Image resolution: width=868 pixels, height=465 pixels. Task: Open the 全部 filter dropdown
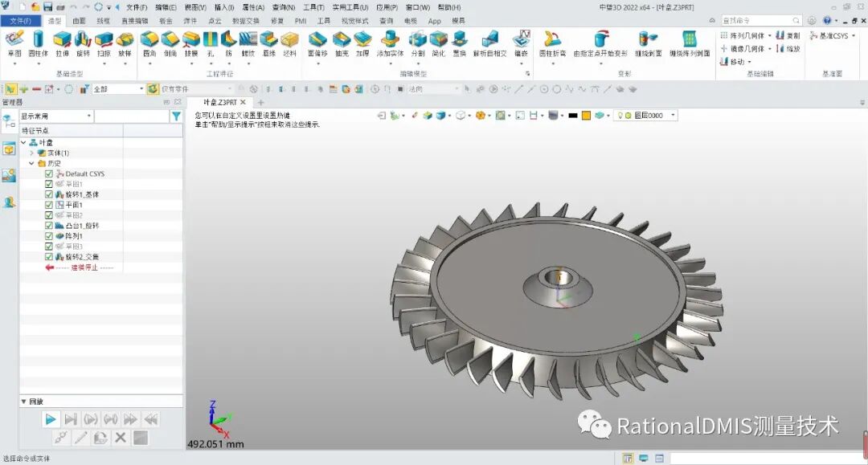tap(118, 89)
